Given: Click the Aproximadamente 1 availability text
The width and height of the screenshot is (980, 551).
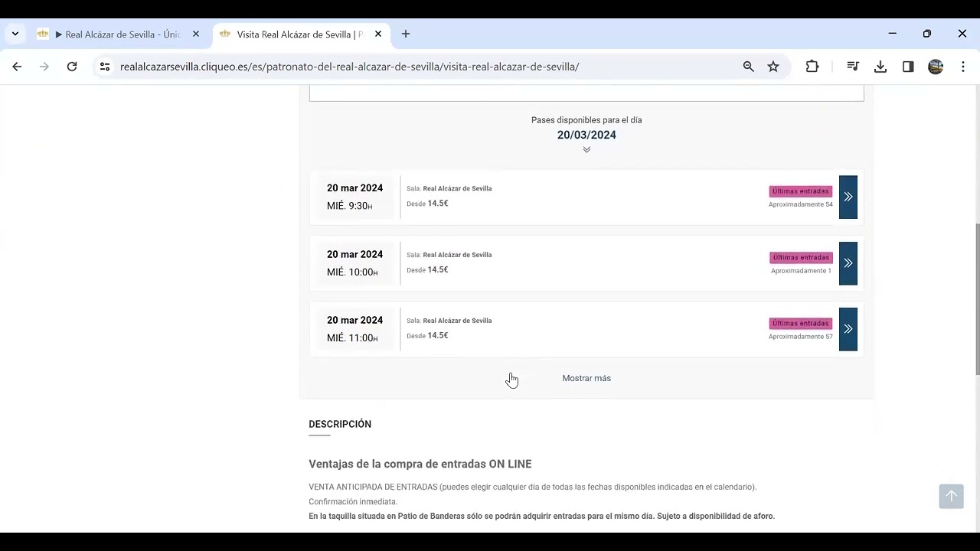Looking at the screenshot, I should (x=801, y=271).
